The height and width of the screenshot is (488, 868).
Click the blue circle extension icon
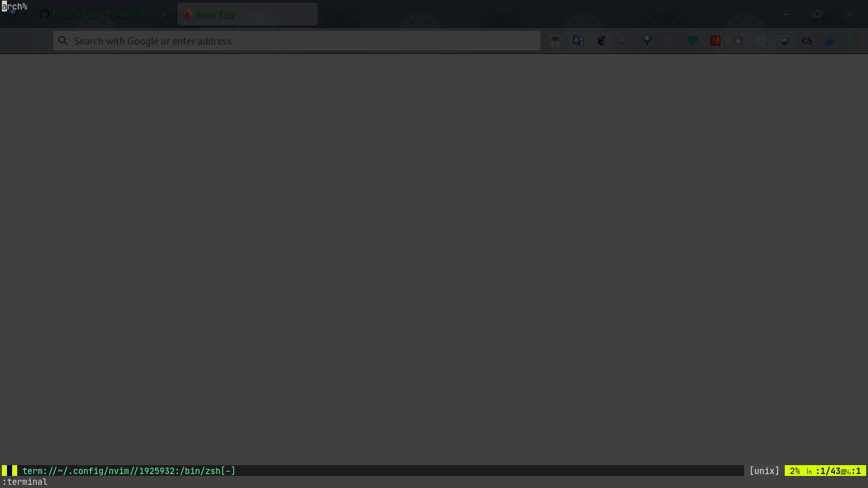pos(761,41)
